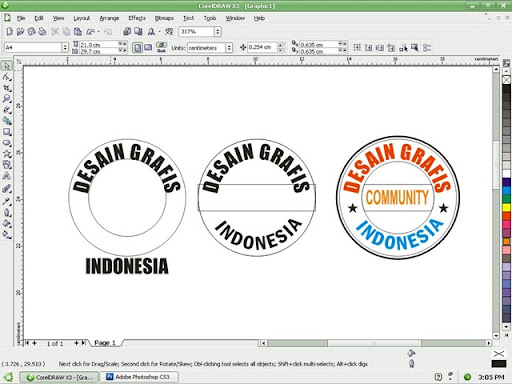
Task: Open the Fill tool flyout
Action: coord(7,224)
